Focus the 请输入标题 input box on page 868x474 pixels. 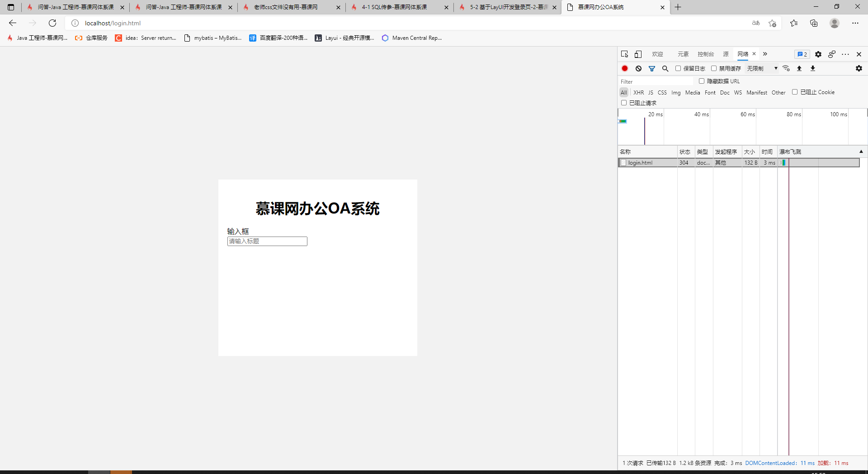click(x=267, y=242)
